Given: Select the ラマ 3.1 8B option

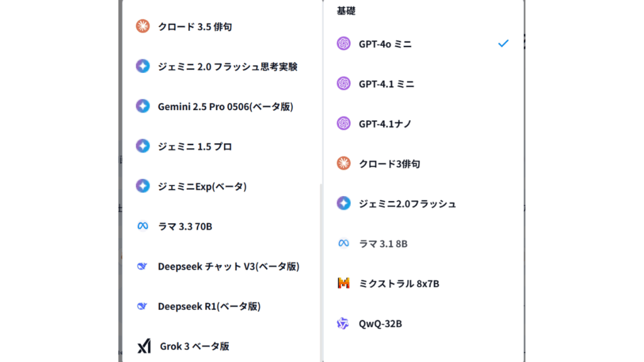Looking at the screenshot, I should pyautogui.click(x=383, y=243).
